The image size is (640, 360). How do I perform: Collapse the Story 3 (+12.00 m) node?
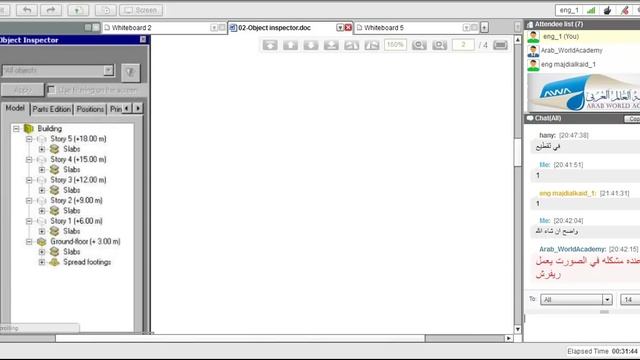[x=29, y=180]
